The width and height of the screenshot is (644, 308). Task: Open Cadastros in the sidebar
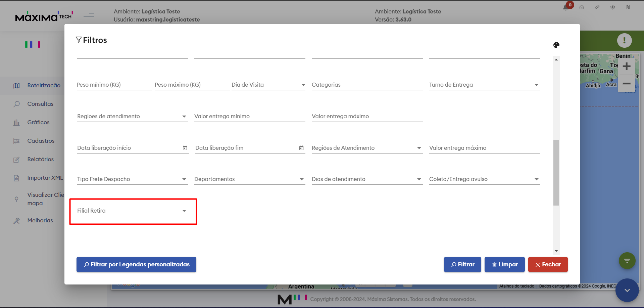pos(32,141)
